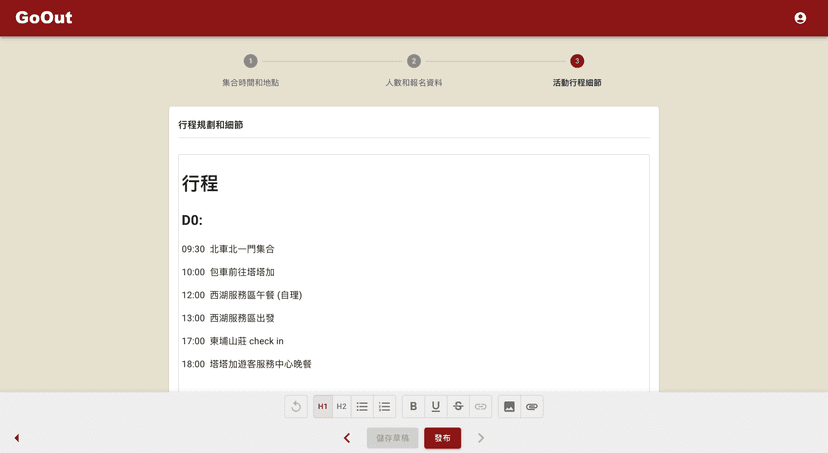Insert a numbered list
The image size is (828, 453).
(384, 407)
